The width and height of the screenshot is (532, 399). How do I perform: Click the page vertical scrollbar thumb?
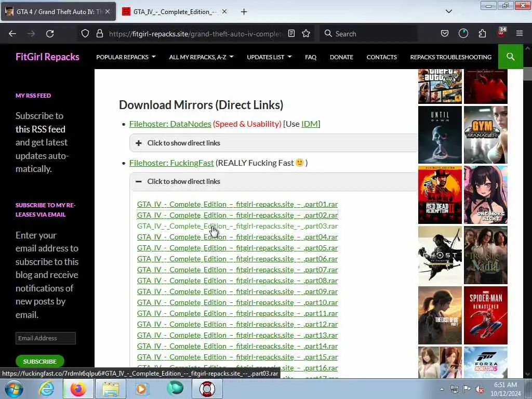click(527, 74)
